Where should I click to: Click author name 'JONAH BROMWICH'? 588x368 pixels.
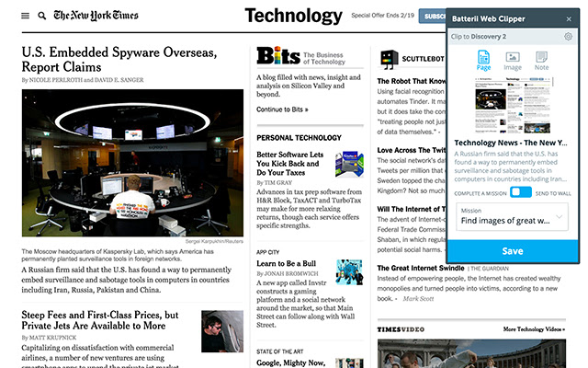(x=291, y=274)
